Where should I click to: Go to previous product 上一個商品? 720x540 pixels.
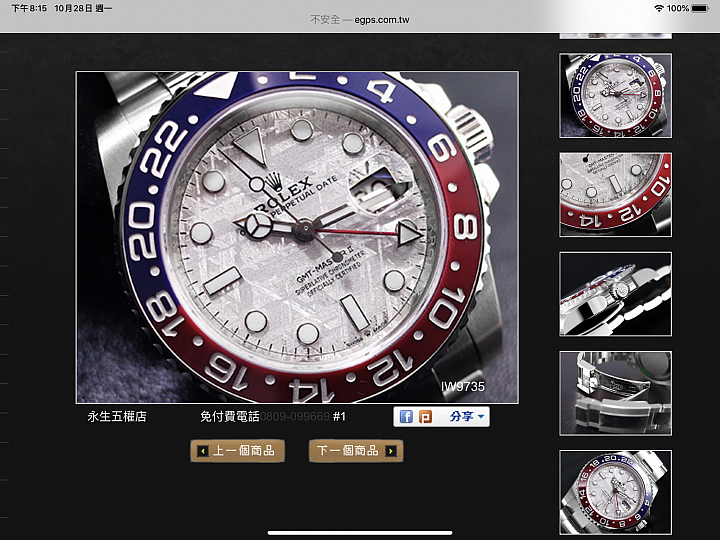[x=237, y=451]
